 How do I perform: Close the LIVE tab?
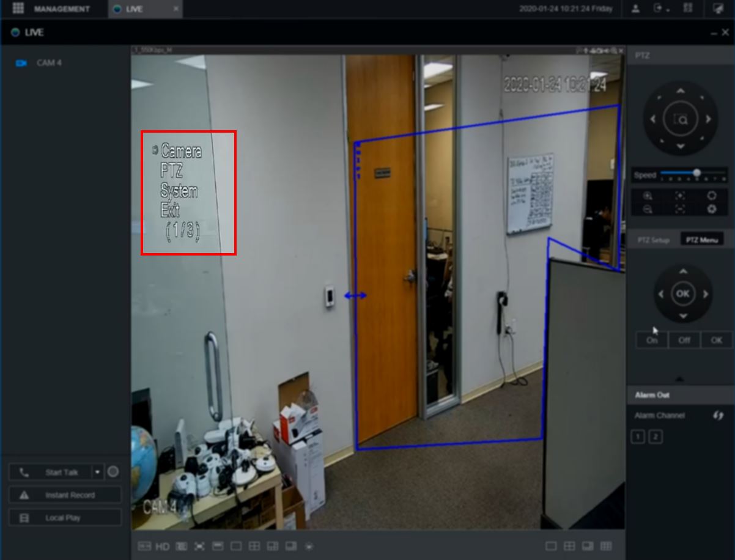[176, 9]
